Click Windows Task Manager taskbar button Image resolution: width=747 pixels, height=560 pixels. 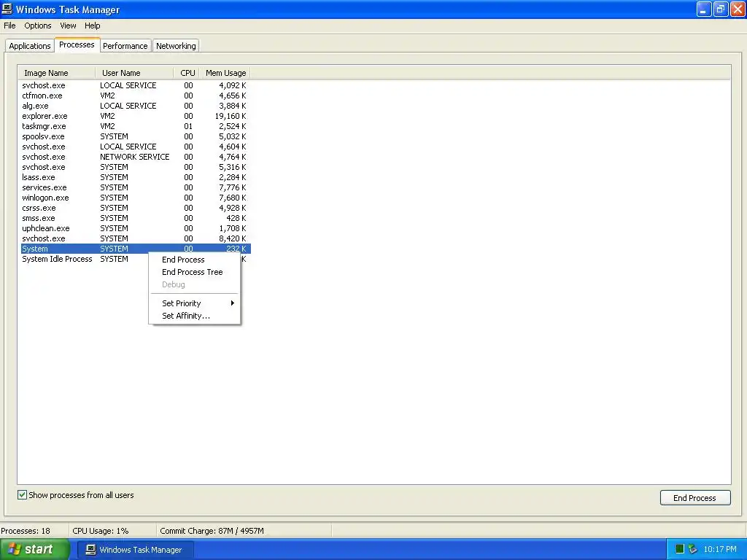point(135,550)
